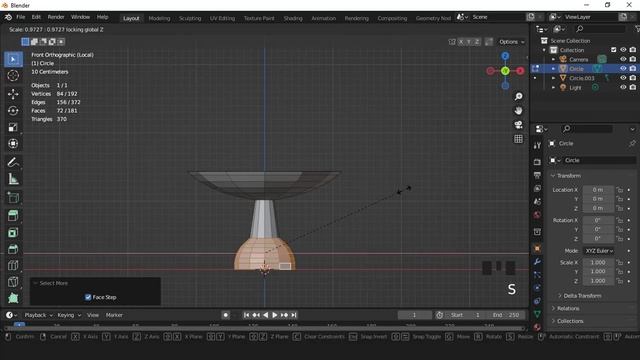The image size is (640, 360).
Task: Open the Material properties tab
Action: coord(537,327)
